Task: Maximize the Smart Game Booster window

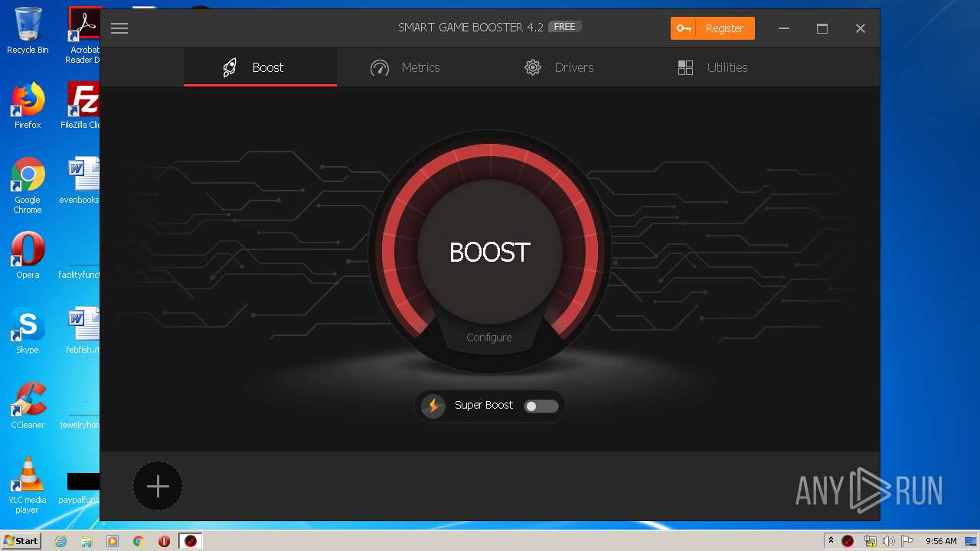Action: 822,28
